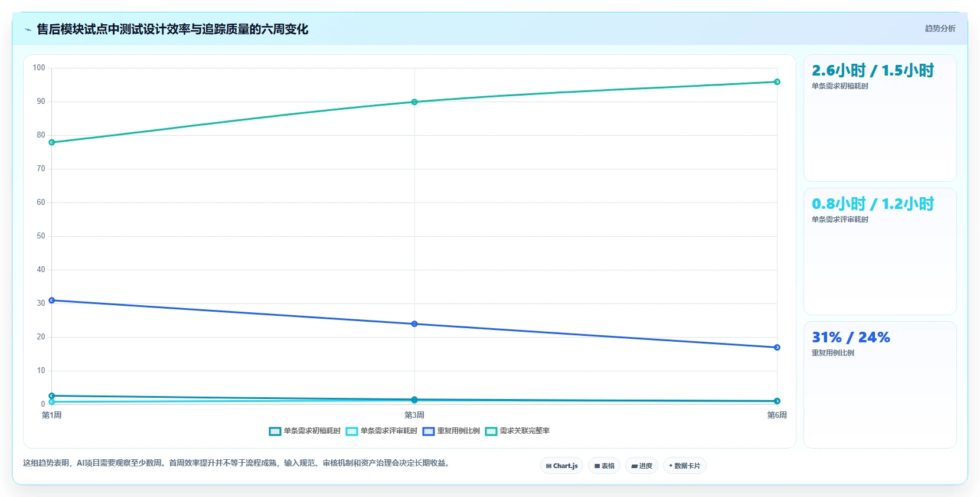This screenshot has width=980, height=497.
Task: Click the cyan 单条需求评审耗时 point at 第1周
Action: click(52, 402)
